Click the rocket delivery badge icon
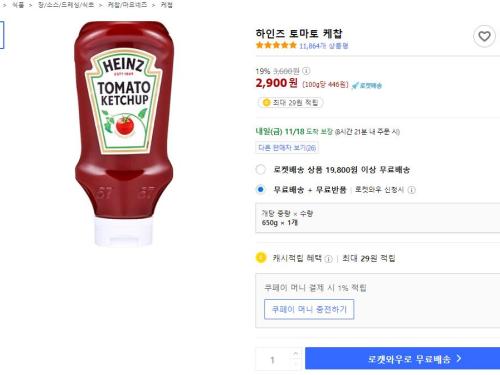Viewport: 500px width, 375px height. (x=367, y=85)
